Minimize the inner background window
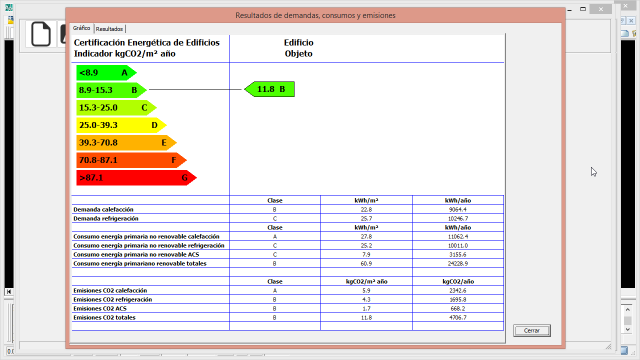 point(569,9)
